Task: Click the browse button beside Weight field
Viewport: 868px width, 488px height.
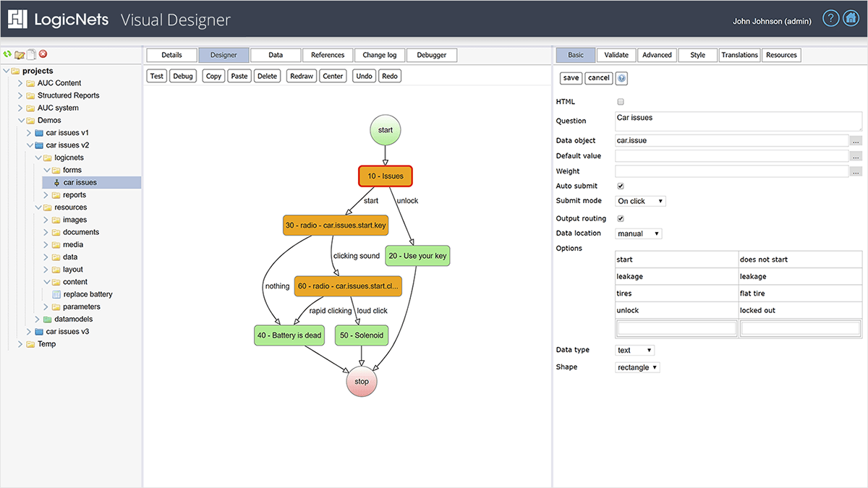Action: tap(856, 172)
